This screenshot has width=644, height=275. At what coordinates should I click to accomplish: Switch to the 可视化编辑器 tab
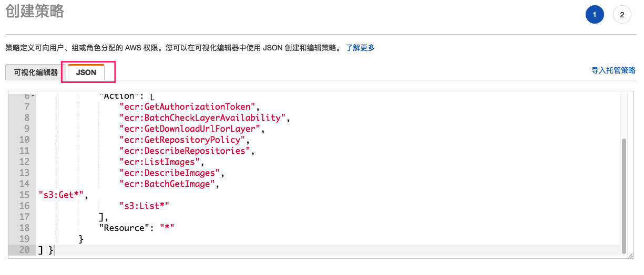pos(36,72)
